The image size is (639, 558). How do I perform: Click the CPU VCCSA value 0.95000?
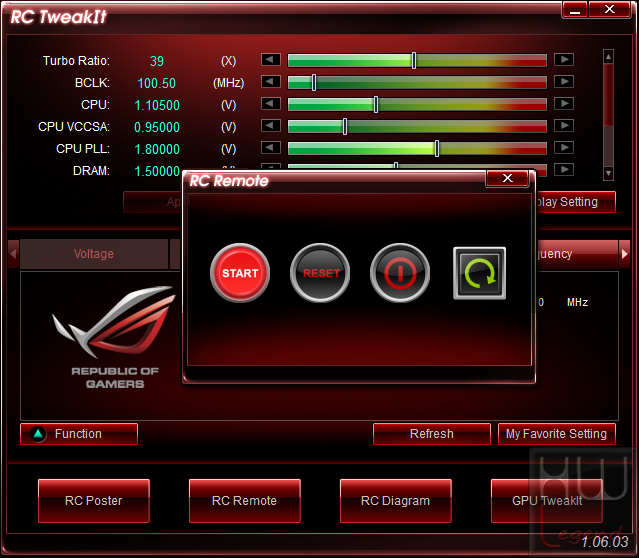tap(157, 127)
